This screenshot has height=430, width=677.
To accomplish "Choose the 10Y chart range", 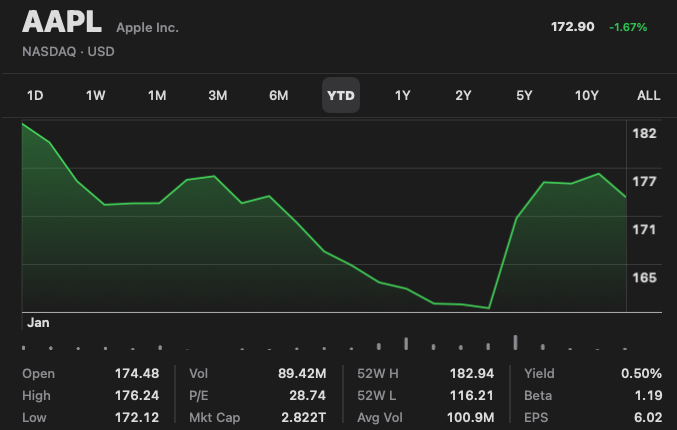I will pyautogui.click(x=587, y=95).
